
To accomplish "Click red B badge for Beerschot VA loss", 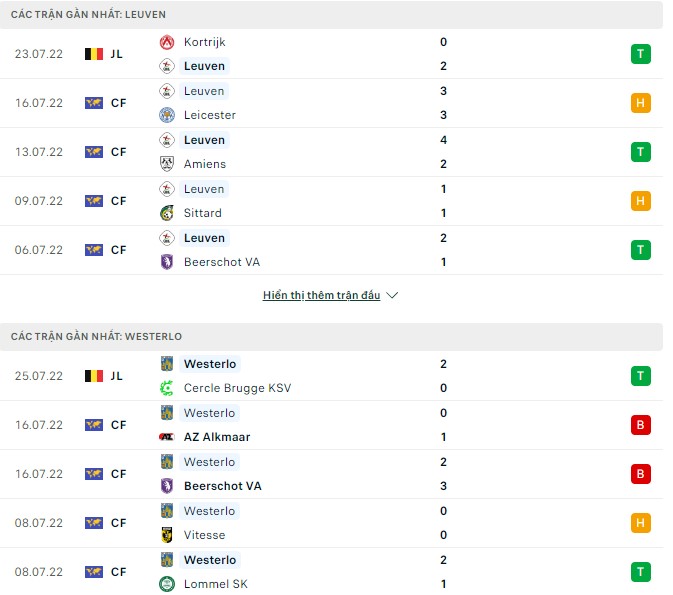I will (641, 474).
